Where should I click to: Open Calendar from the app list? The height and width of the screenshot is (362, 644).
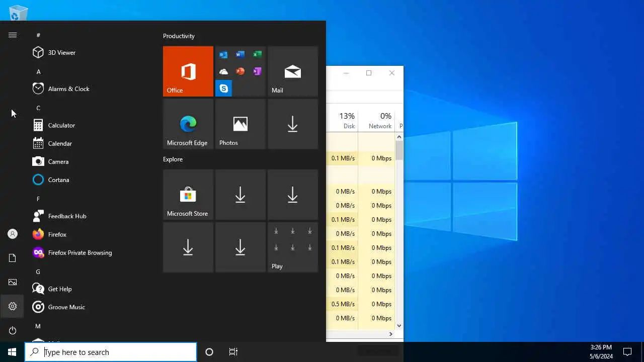90,143
